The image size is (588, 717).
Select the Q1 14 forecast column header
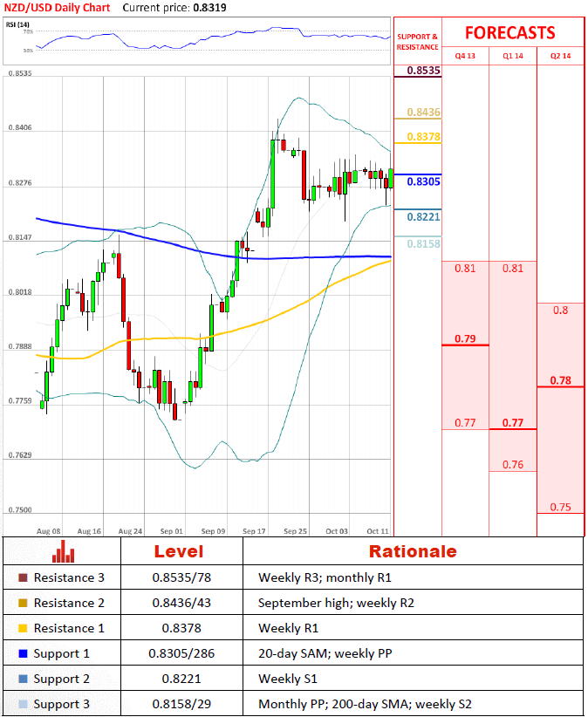512,56
